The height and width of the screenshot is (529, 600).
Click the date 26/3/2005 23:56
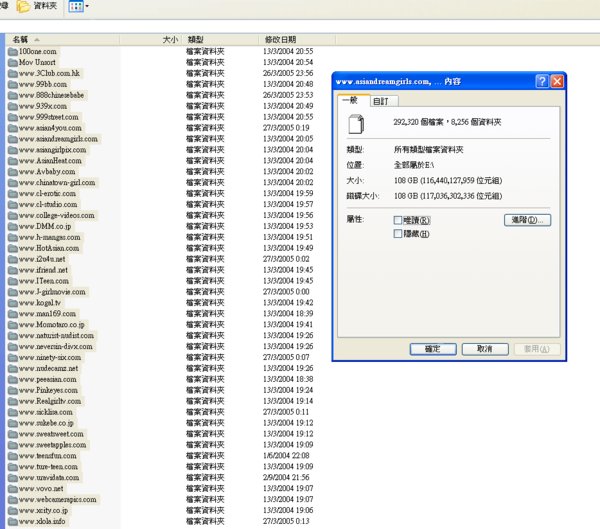tap(288, 73)
